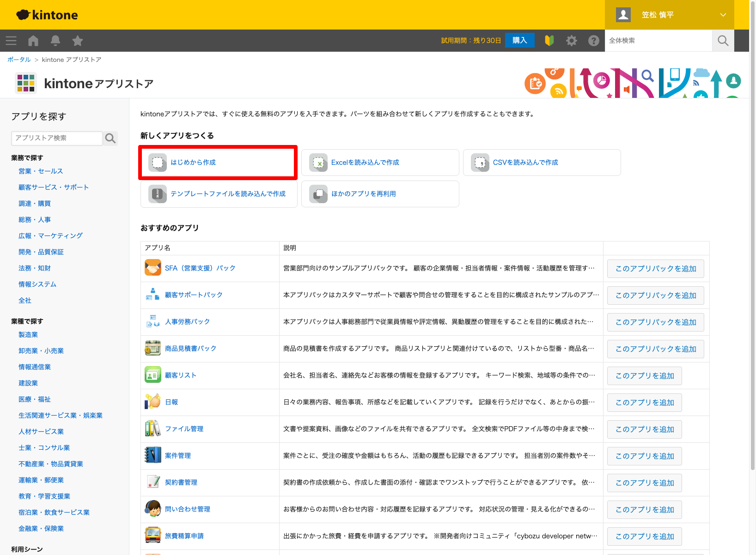The image size is (756, 555).
Task: Click the beginner guide leaf icon
Action: click(549, 41)
